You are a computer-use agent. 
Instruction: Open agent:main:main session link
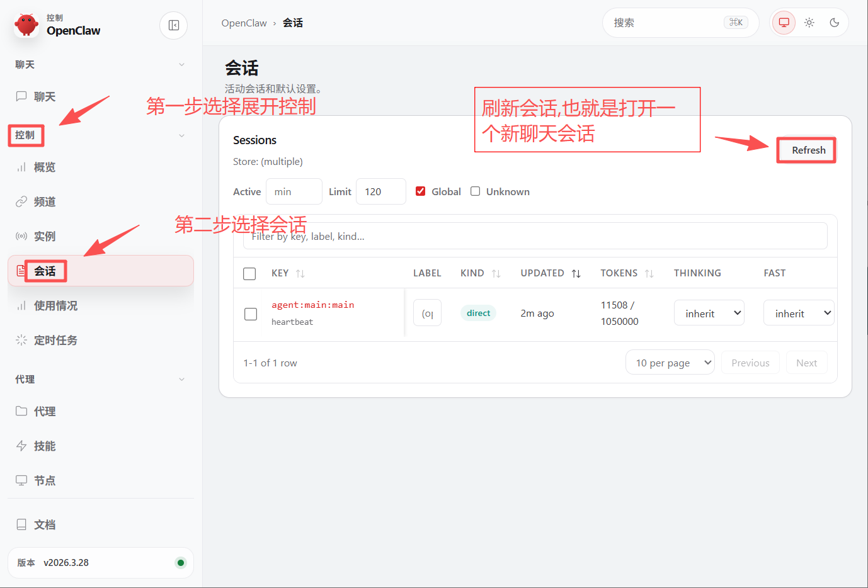pos(312,305)
